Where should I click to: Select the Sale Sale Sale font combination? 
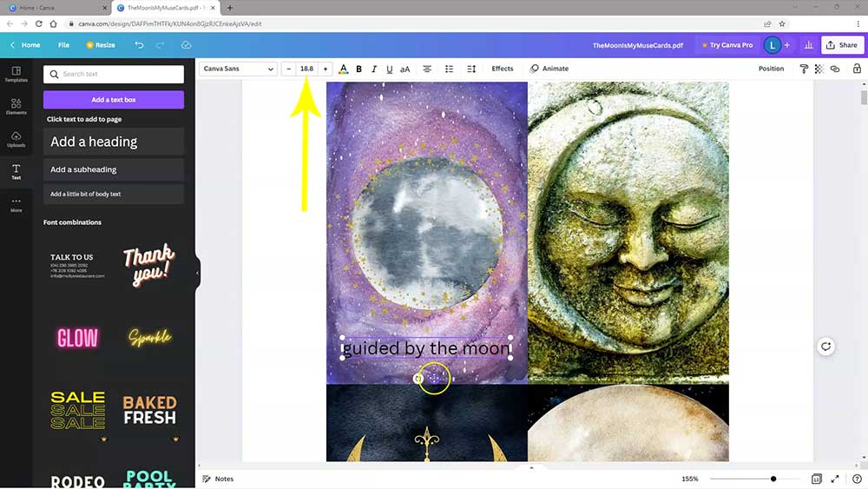pyautogui.click(x=77, y=410)
